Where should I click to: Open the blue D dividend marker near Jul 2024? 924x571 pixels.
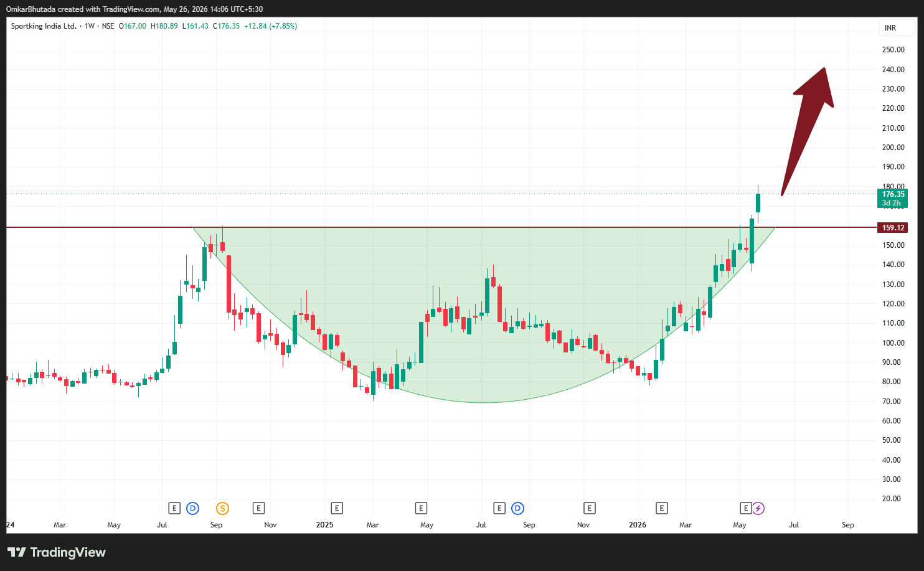[x=193, y=509]
